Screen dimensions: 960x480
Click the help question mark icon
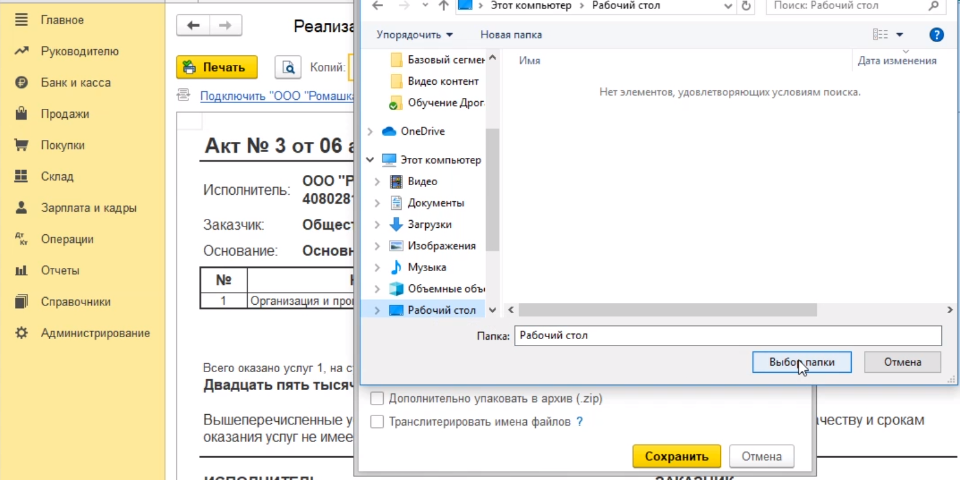(x=936, y=34)
